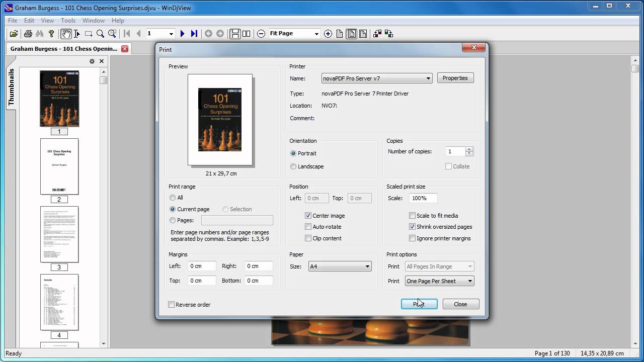Go to previous page arrow
This screenshot has width=644, height=362.
click(138, 34)
